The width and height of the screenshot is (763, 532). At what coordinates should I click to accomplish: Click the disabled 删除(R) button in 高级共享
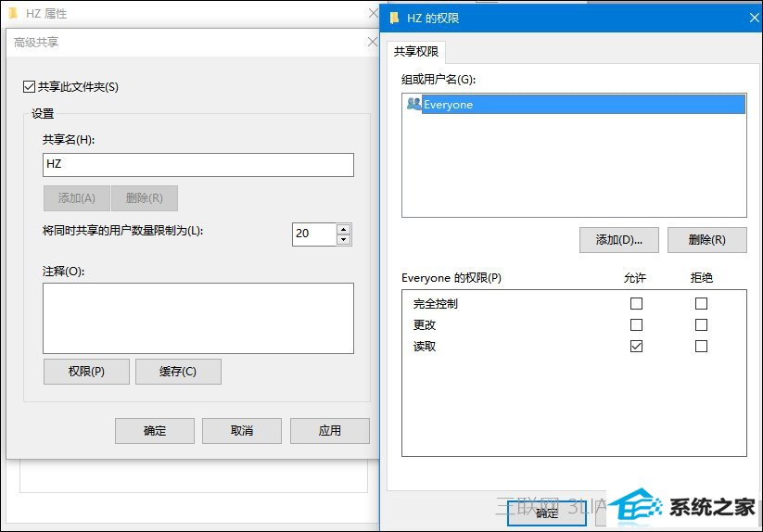point(144,198)
